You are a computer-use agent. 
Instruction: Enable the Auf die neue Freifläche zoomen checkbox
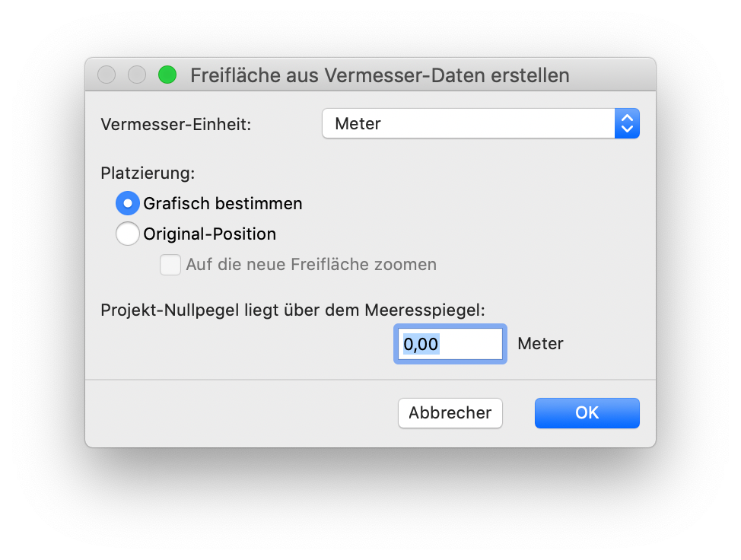point(170,265)
